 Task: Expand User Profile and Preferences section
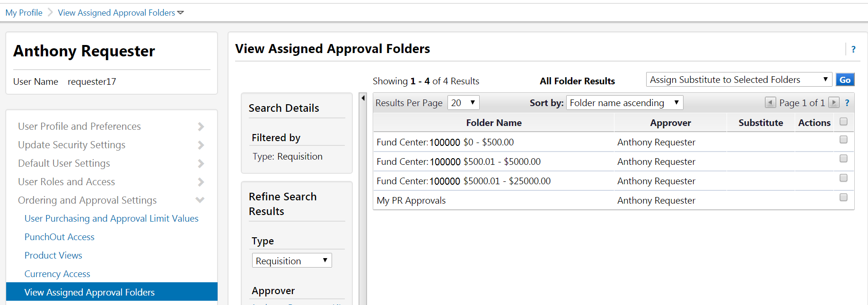click(x=201, y=126)
